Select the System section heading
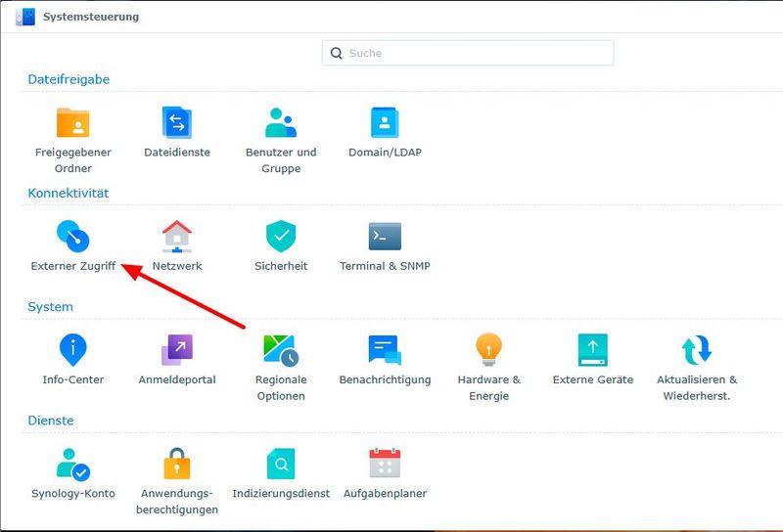The image size is (783, 532). (x=50, y=307)
